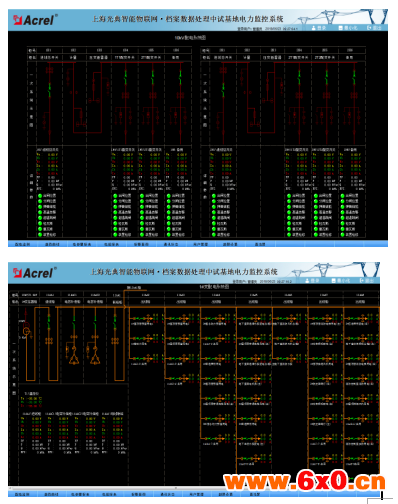Open the third tab in upper bottom navigation bar
Image resolution: width=398 pixels, height=504 pixels.
(x=82, y=244)
